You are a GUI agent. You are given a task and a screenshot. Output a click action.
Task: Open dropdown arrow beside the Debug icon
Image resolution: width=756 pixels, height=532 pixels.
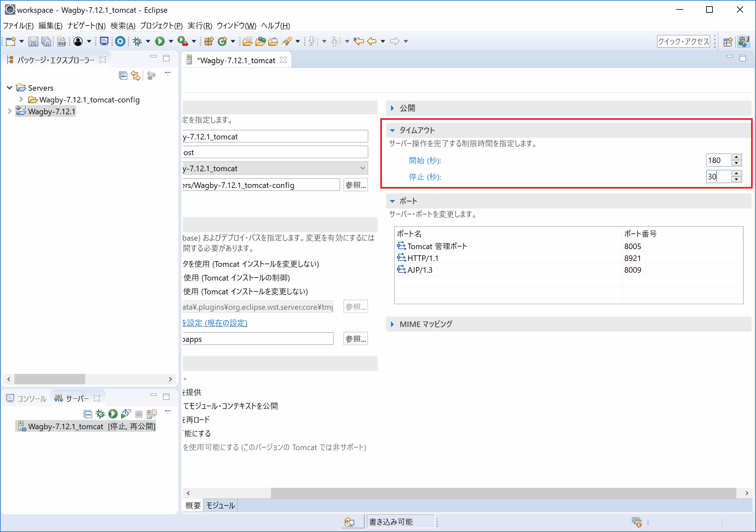coord(148,42)
